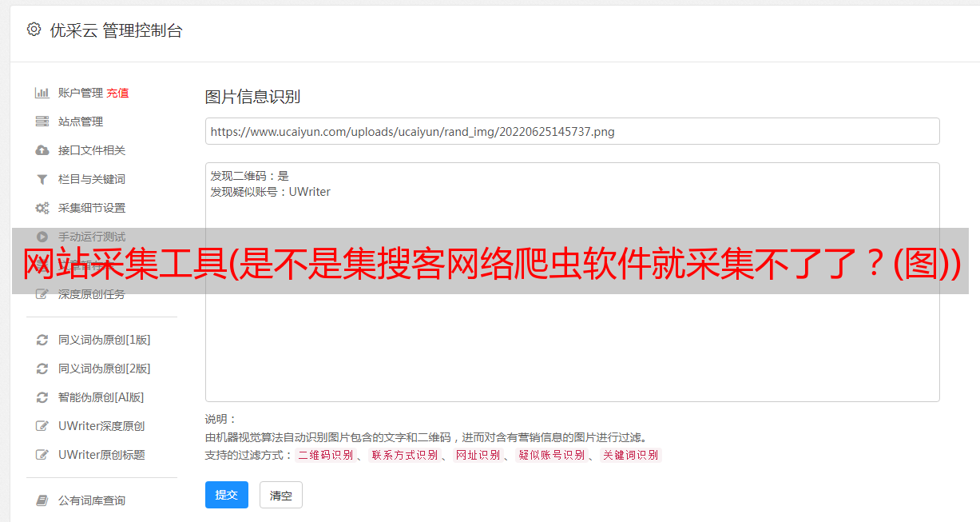Click the red 充值 link

[x=117, y=93]
